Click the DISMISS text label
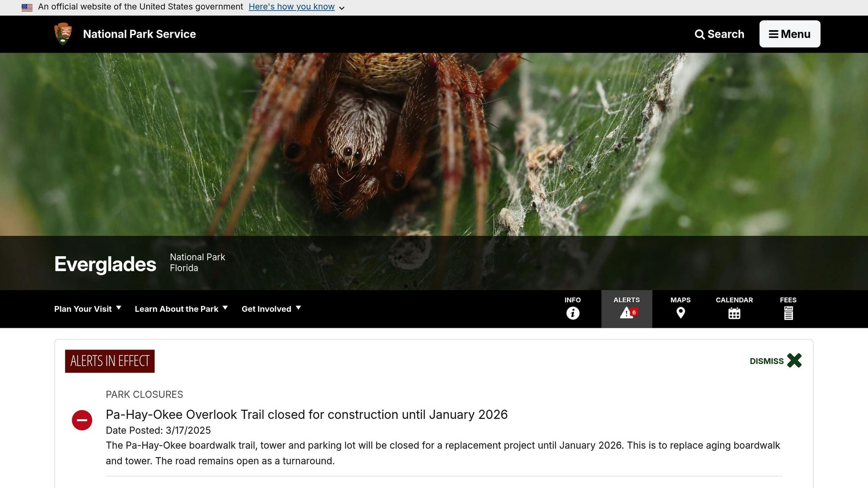868x488 pixels. coord(766,361)
